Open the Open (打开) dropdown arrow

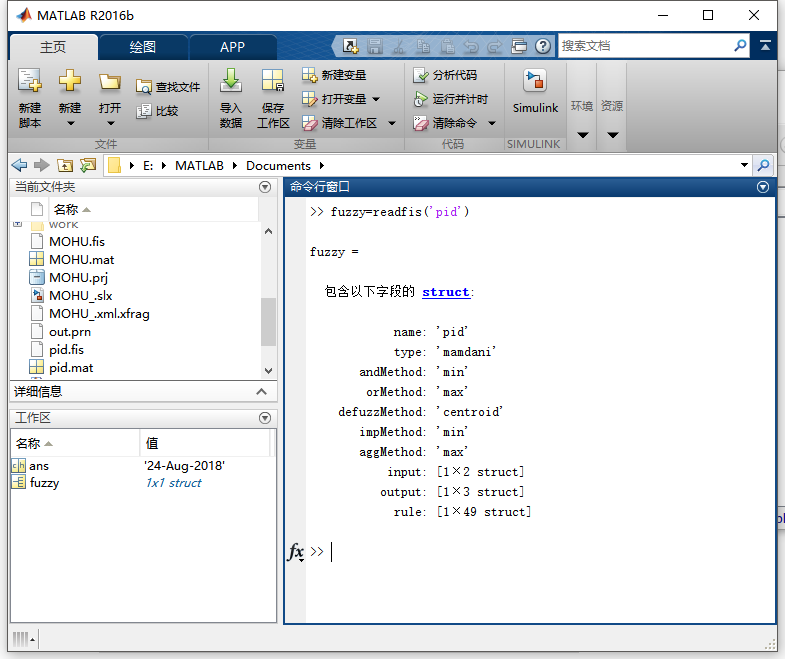tap(111, 123)
